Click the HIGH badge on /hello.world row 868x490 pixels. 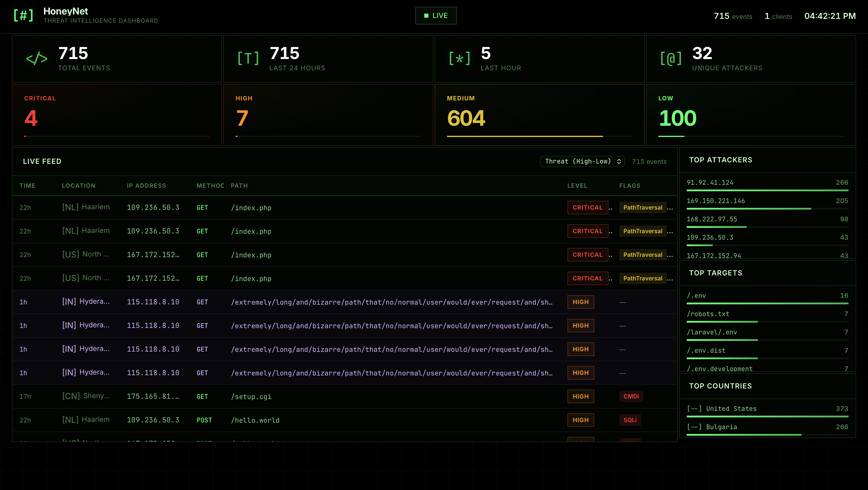580,420
